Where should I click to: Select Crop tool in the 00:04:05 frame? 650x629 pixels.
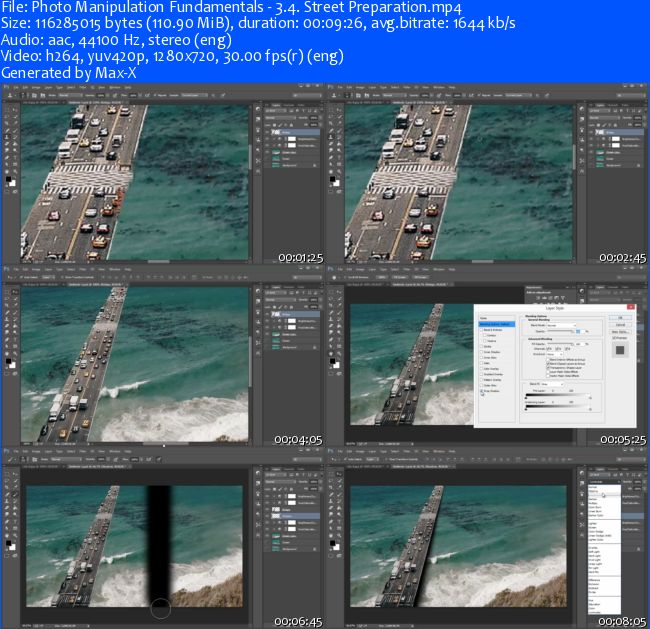coord(7,305)
